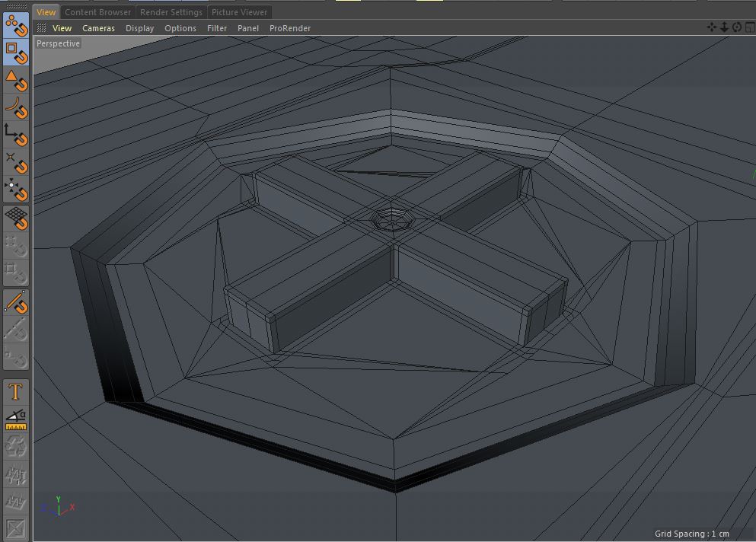Click greyed recycle-arrows icon in left toolbar
Image resolution: width=756 pixels, height=542 pixels.
tap(17, 447)
